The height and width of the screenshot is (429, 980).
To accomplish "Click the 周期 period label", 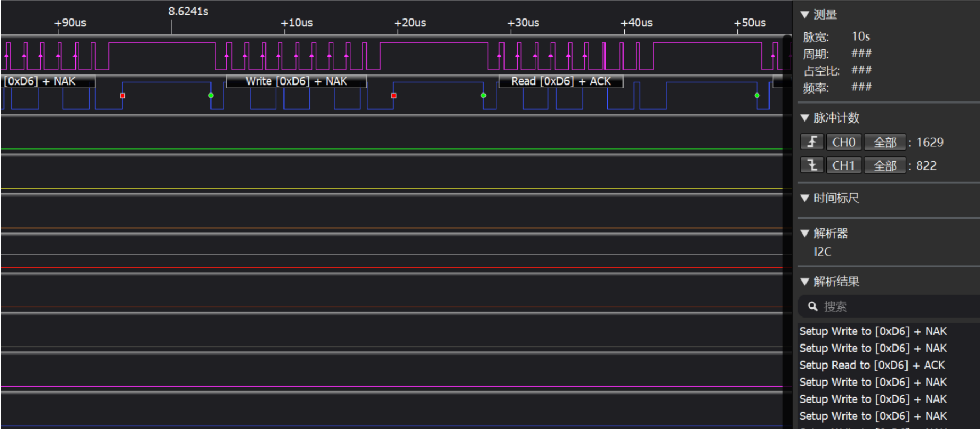I will tap(816, 54).
